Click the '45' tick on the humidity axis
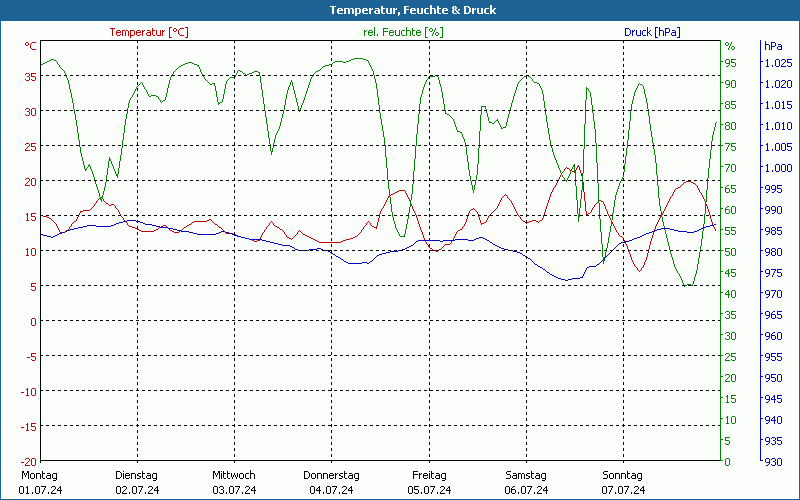 731,273
